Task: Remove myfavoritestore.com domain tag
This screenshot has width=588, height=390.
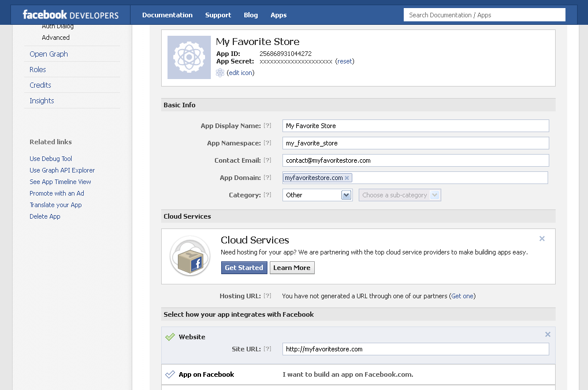Action: point(347,178)
